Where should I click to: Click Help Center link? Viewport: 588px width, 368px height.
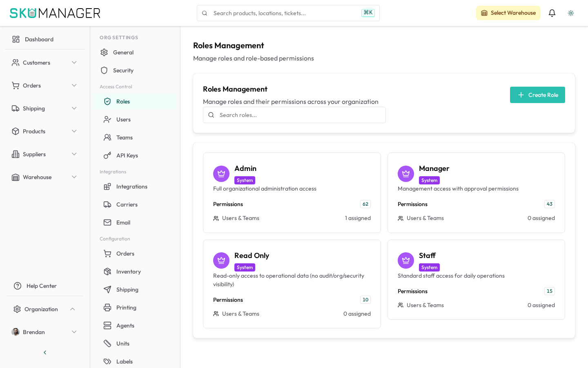pyautogui.click(x=42, y=286)
